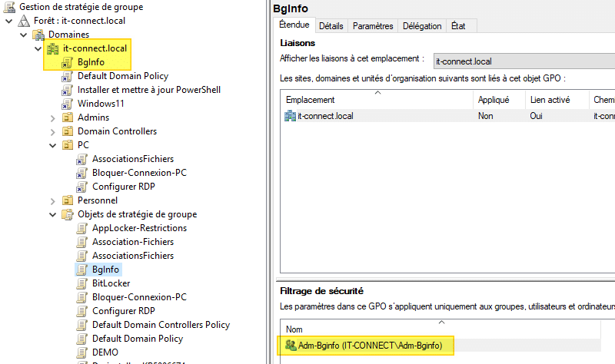This screenshot has height=364, width=615.
Task: Click the it-connect.local domain icon in tree
Action: 52,48
